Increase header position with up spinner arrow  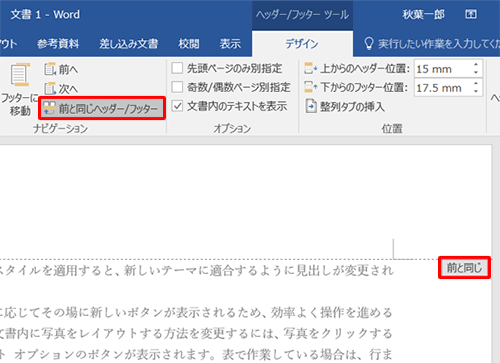pos(476,65)
